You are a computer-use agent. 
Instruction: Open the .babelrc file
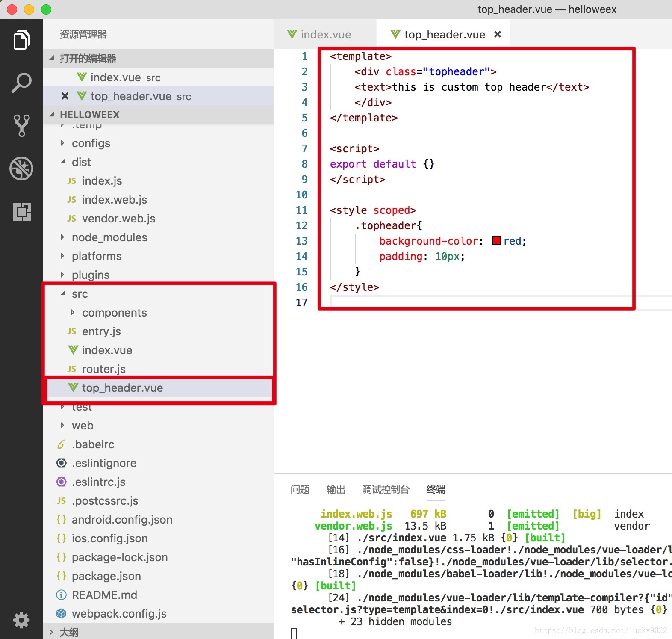coord(158,444)
